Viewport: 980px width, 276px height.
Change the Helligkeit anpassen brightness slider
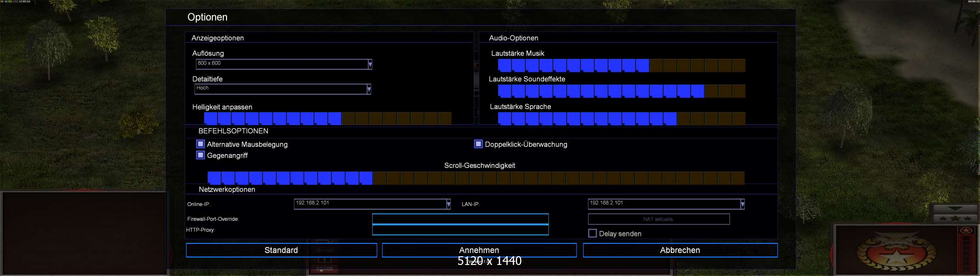coord(327,119)
